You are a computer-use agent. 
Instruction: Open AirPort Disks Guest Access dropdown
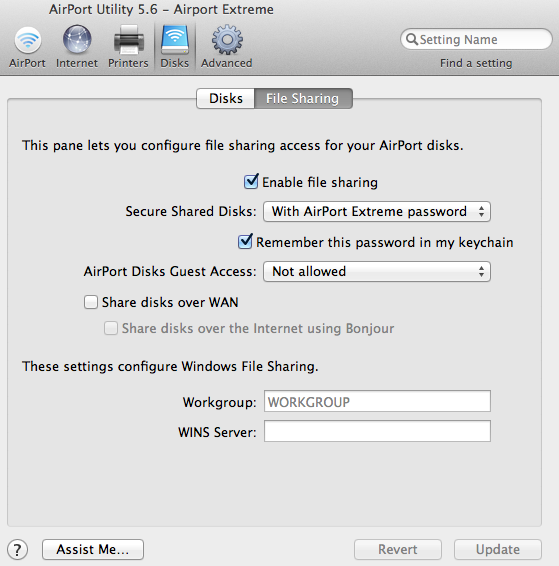click(377, 271)
